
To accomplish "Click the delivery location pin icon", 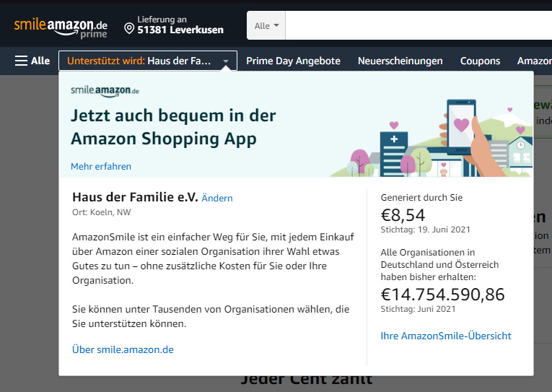I will coord(129,29).
